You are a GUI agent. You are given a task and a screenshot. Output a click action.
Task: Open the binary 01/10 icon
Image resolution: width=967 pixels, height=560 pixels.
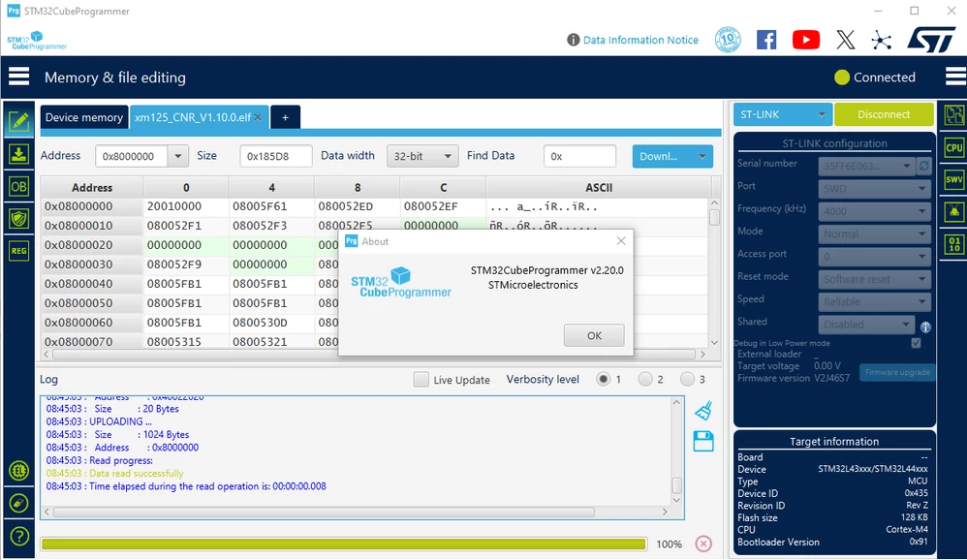point(954,244)
